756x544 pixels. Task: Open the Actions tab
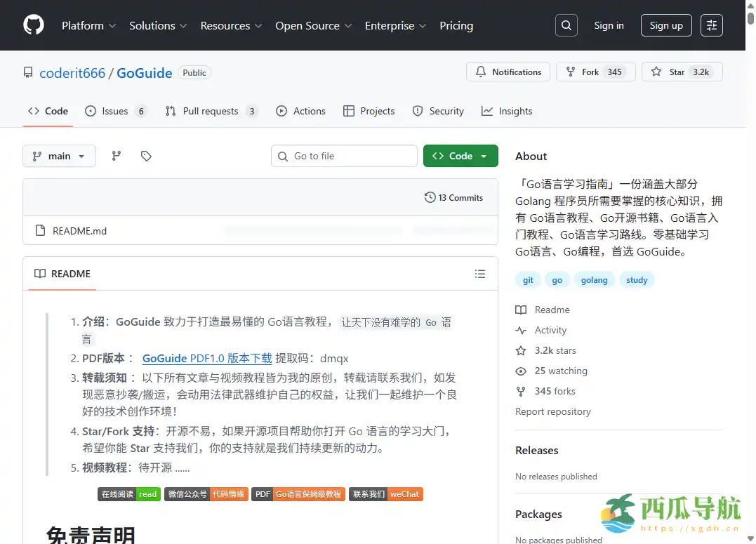(300, 110)
